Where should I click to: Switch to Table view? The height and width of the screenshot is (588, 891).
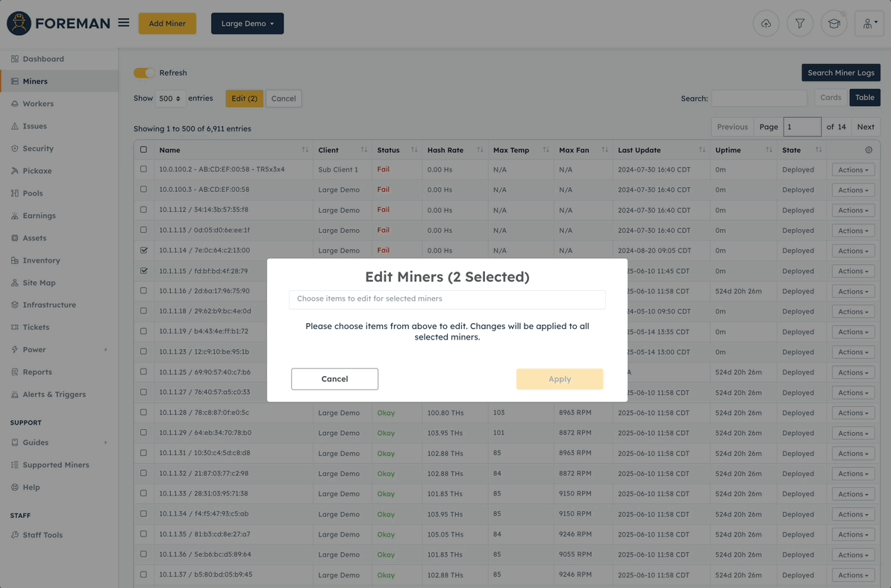pyautogui.click(x=864, y=98)
